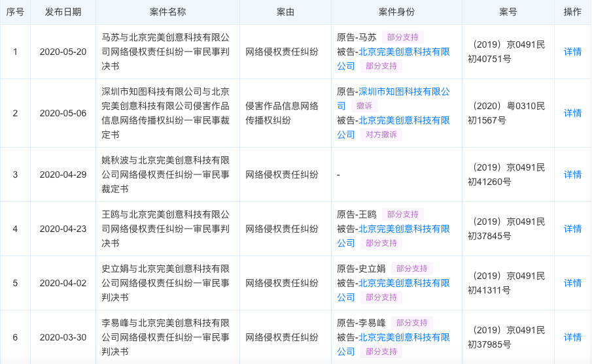Click 部分支持 tag beside 原告-马苏
This screenshot has height=364, width=592.
[404, 37]
